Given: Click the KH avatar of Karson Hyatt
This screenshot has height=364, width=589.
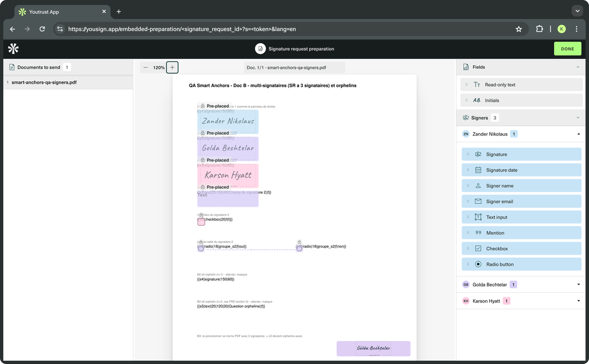Looking at the screenshot, I should click(x=466, y=301).
